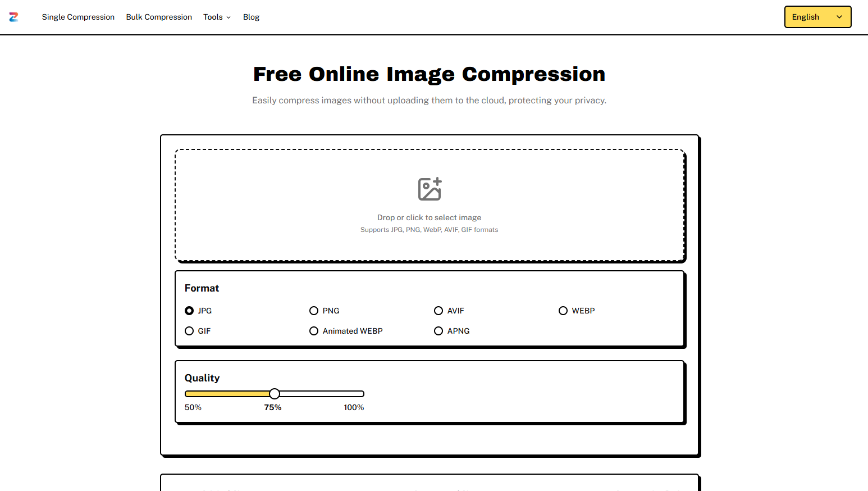
Task: Click the site logo icon
Action: coord(13,17)
